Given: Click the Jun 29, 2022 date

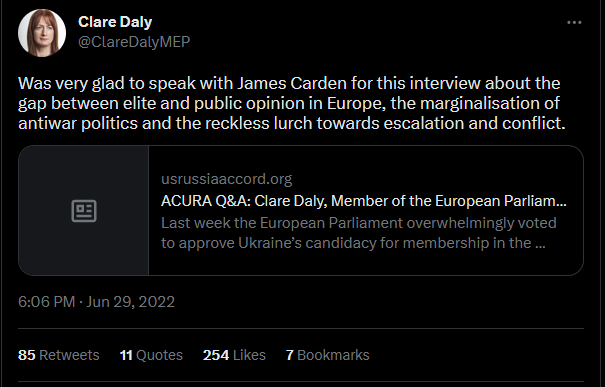Looking at the screenshot, I should click(x=130, y=302).
